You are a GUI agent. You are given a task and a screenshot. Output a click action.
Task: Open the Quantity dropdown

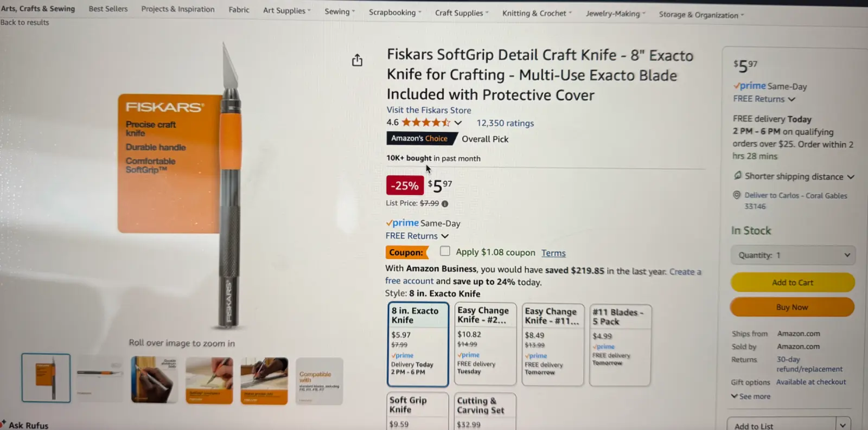coord(793,255)
